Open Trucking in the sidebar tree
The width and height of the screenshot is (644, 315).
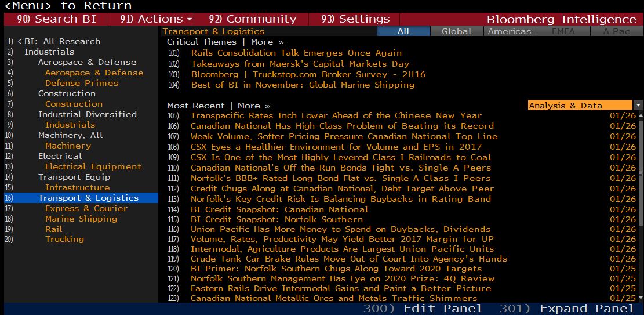tap(64, 239)
